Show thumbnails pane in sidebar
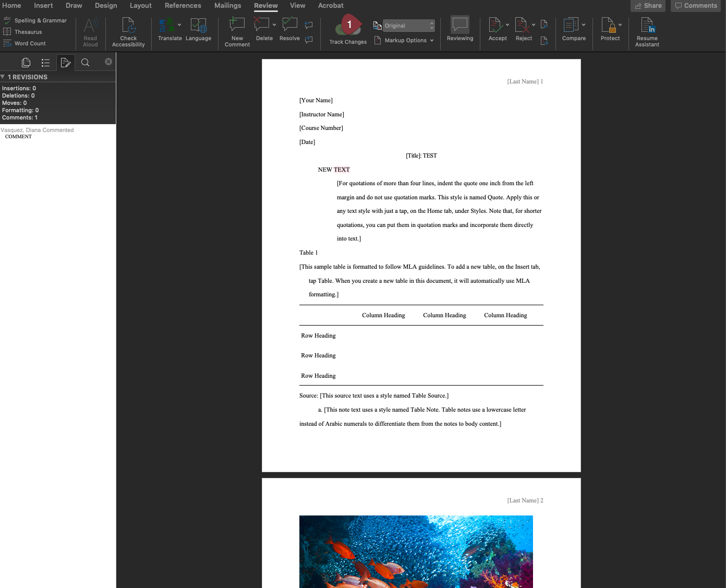This screenshot has height=588, width=726. pyautogui.click(x=26, y=63)
